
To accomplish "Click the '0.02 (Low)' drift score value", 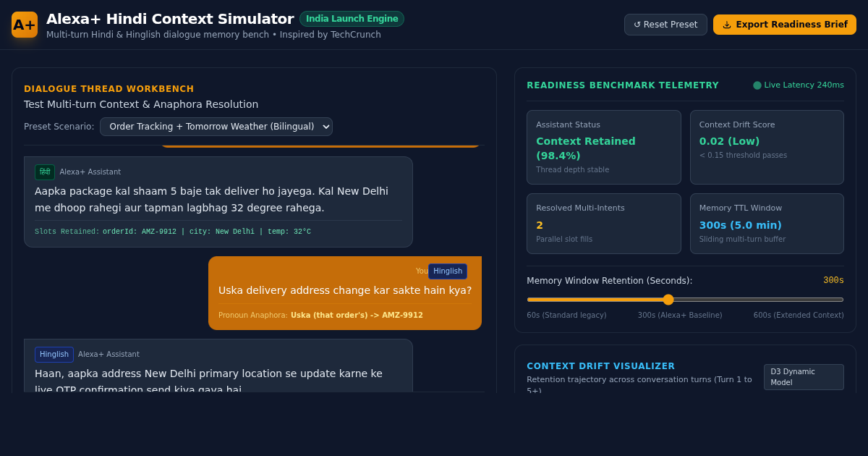I will [x=729, y=141].
